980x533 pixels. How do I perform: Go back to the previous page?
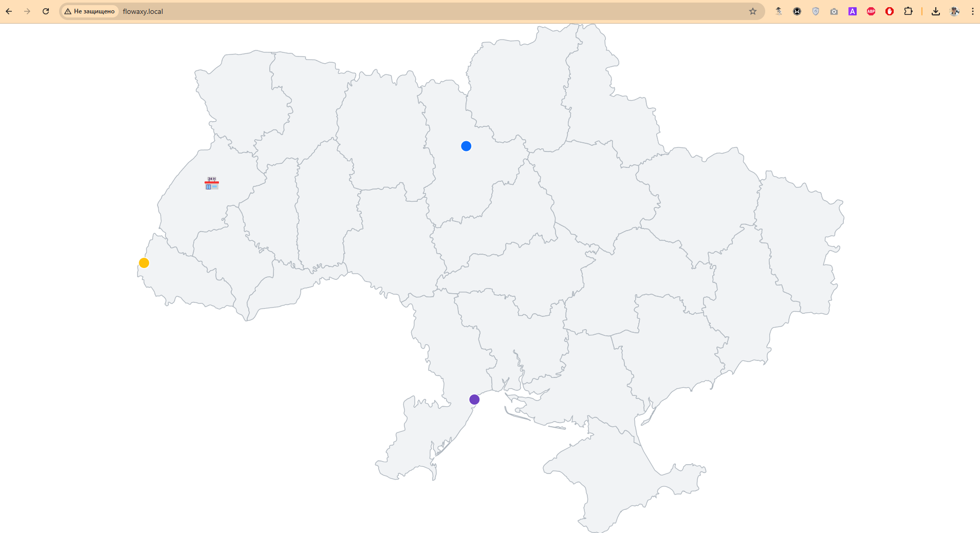[9, 11]
